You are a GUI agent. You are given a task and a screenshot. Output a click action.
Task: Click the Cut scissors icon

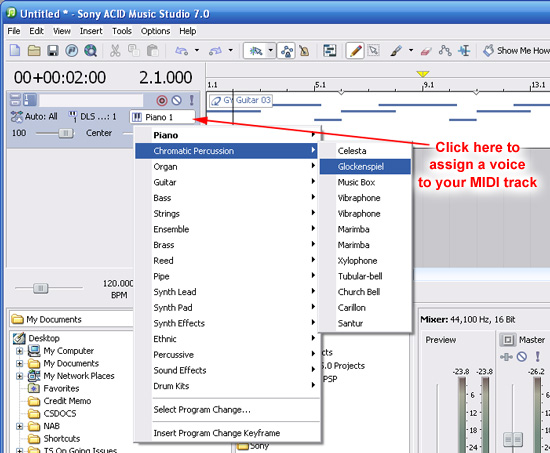point(115,51)
